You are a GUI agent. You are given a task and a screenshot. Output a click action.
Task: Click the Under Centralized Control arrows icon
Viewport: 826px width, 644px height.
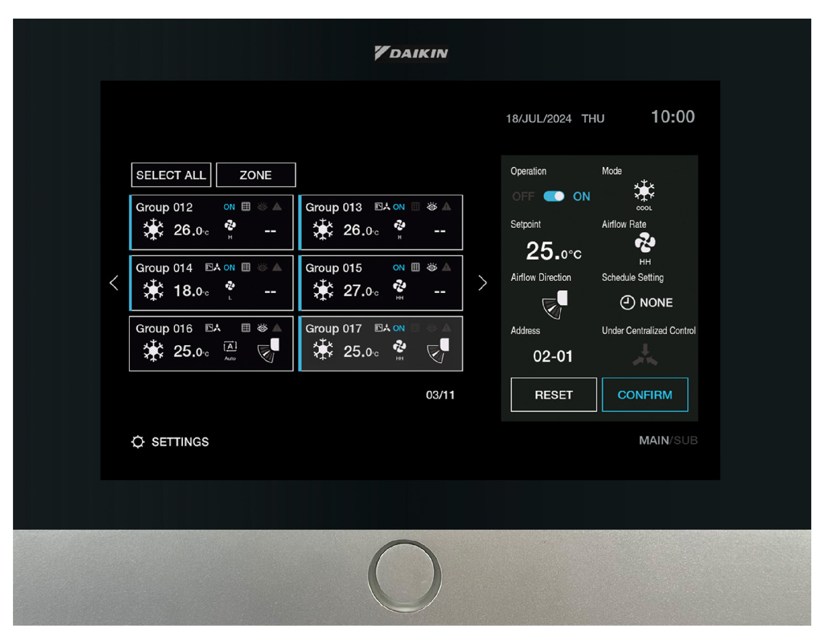coord(645,355)
